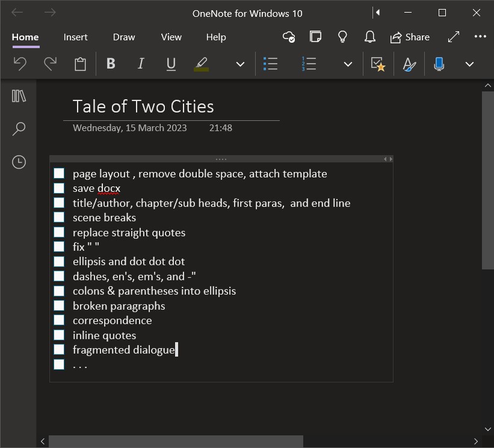Show recent notes clock icon
Viewport: 494px width, 448px height.
click(x=19, y=162)
